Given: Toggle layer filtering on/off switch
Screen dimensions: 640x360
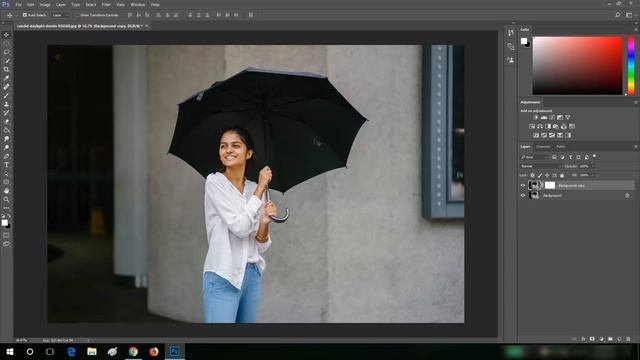Looking at the screenshot, I should pyautogui.click(x=595, y=156).
